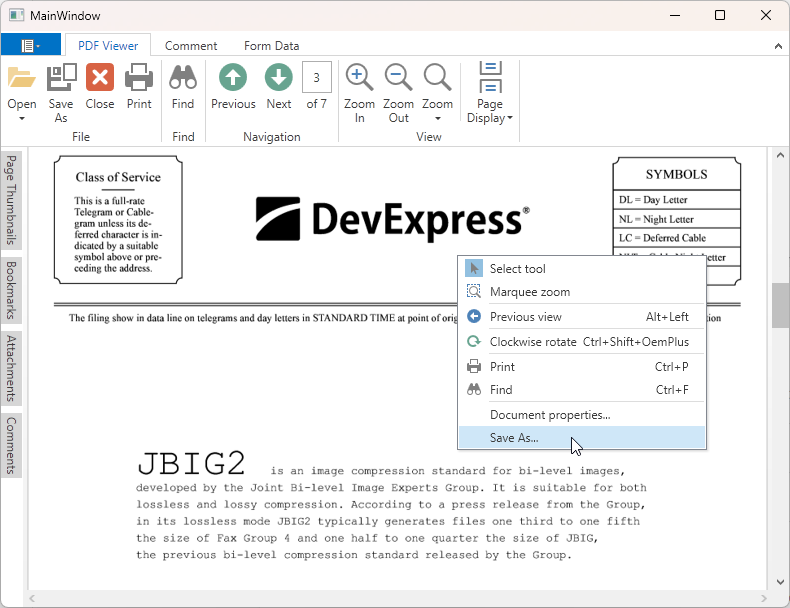
Task: Choose Save As... from context menu
Action: click(x=582, y=437)
